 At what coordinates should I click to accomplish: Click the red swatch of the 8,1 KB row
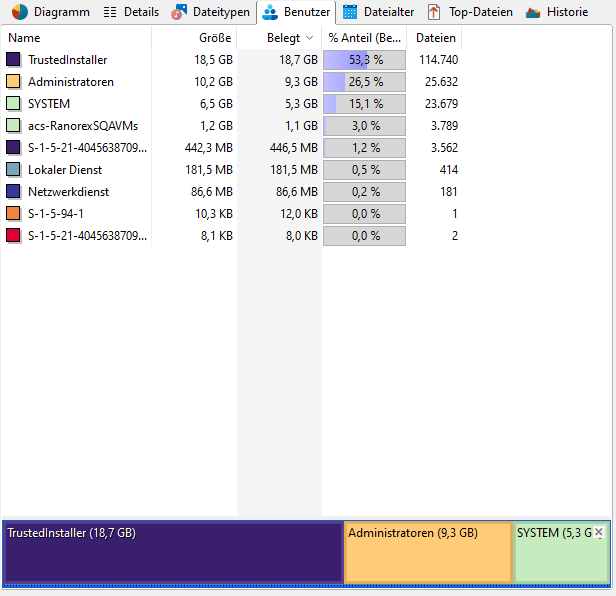tap(13, 236)
